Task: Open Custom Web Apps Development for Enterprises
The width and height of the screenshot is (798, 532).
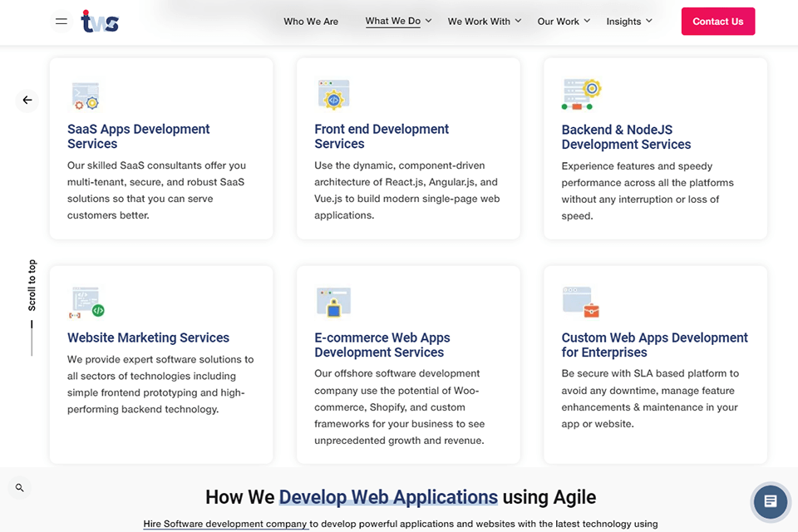Action: (x=654, y=345)
